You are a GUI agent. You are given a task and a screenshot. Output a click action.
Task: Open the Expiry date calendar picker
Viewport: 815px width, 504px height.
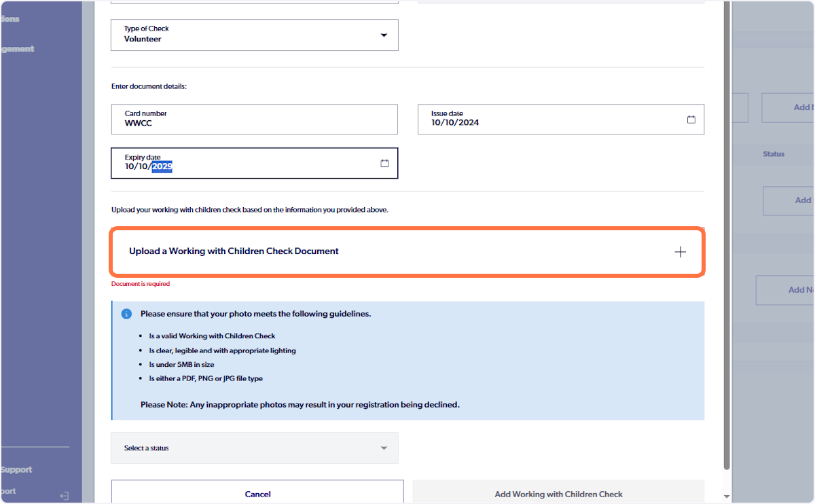click(x=384, y=164)
